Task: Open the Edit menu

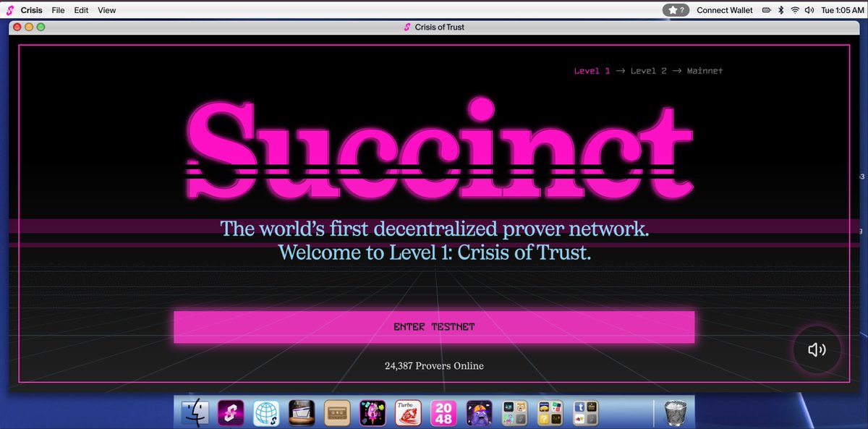Action: (81, 10)
